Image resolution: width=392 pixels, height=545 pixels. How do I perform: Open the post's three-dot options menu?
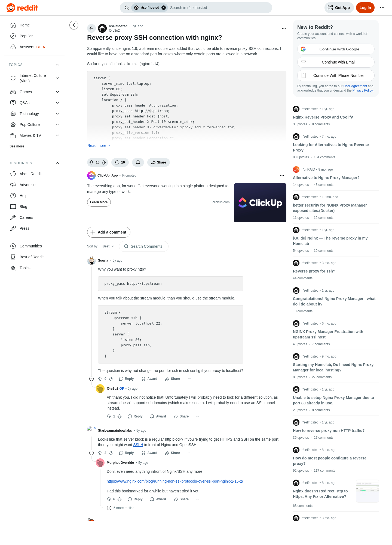(284, 28)
